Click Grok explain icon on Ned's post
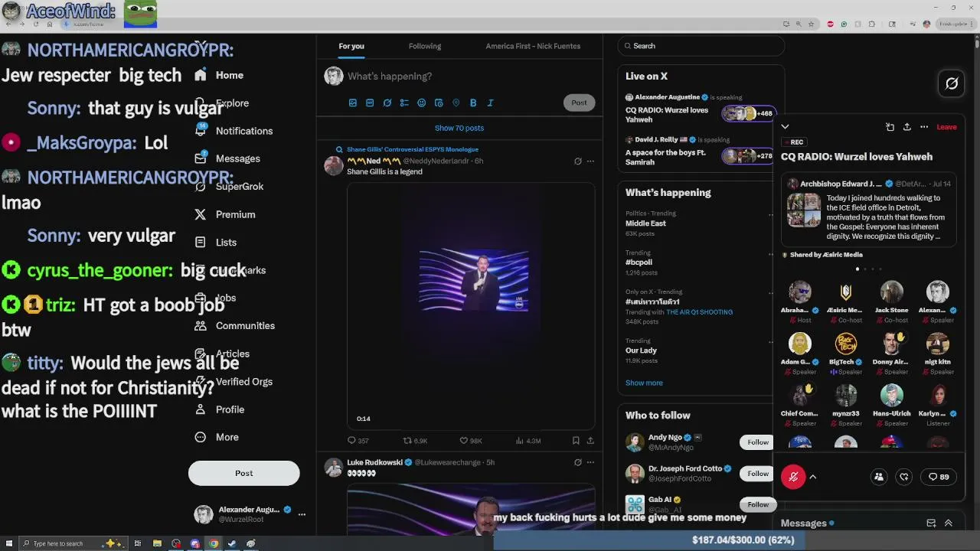980x551 pixels. [x=578, y=161]
